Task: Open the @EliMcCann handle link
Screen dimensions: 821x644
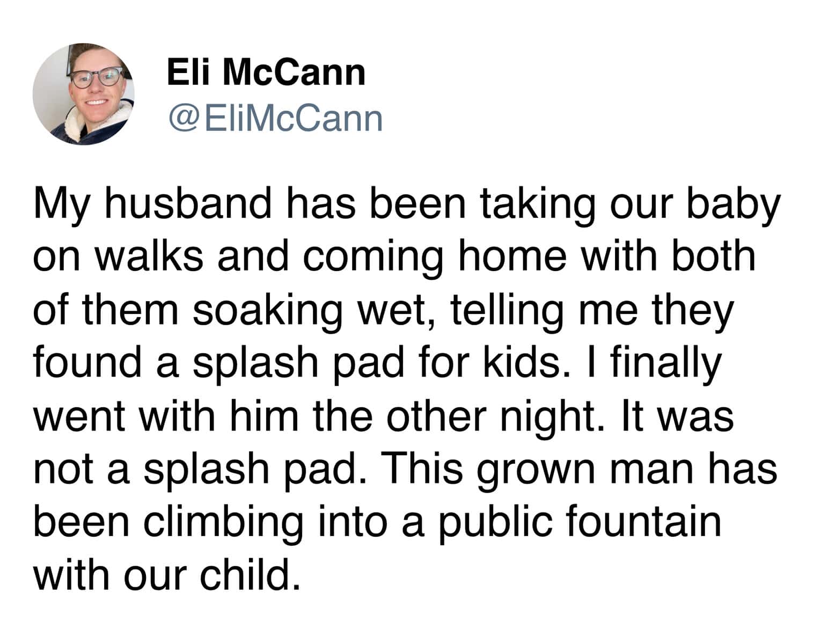Action: click(276, 119)
